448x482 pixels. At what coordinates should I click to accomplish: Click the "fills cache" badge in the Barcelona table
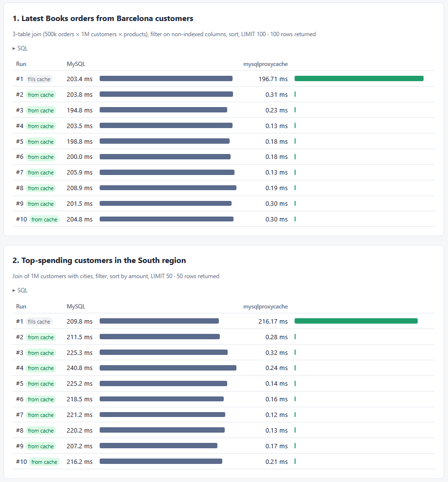39,79
